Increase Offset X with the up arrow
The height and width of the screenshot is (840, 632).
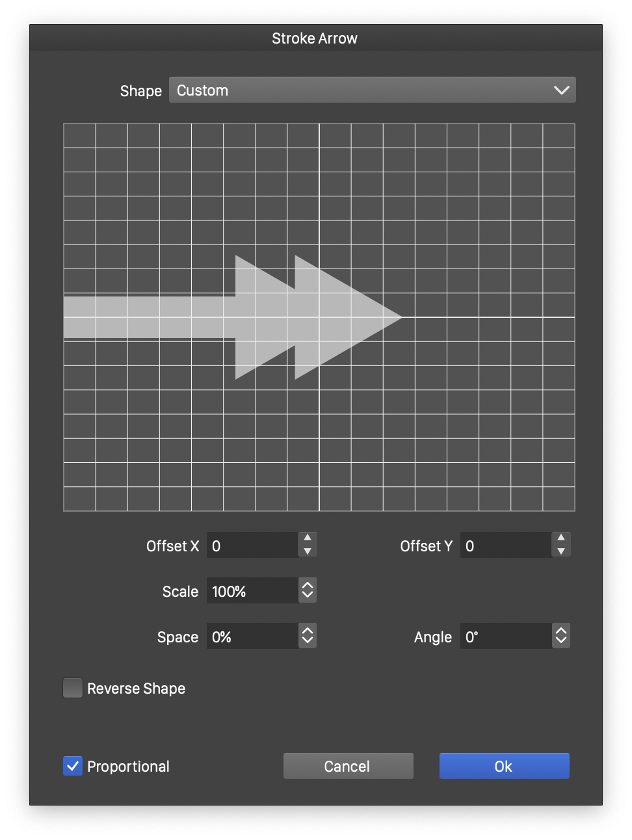pos(308,538)
